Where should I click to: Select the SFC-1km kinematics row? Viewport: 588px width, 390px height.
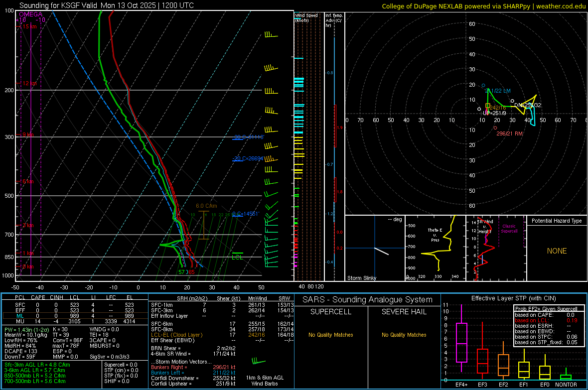[222, 305]
